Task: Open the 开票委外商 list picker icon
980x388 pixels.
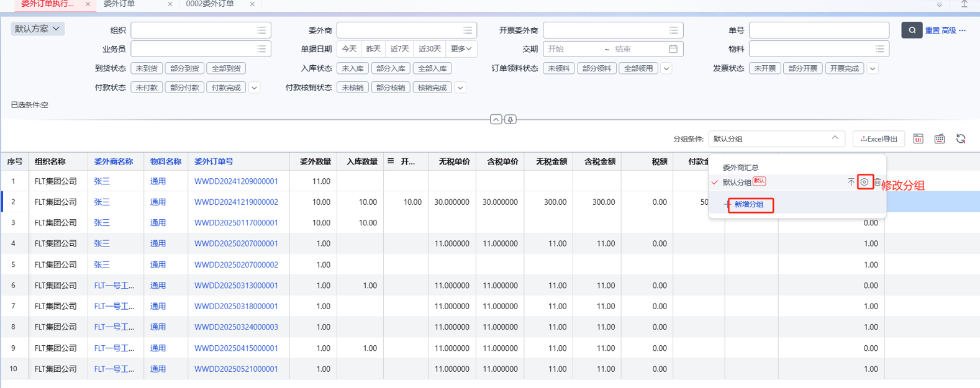Action: (674, 30)
